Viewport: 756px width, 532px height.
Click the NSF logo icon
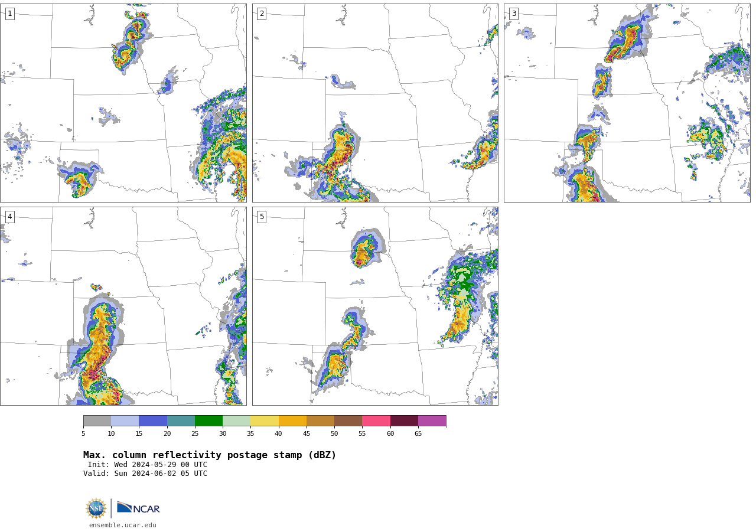click(96, 508)
